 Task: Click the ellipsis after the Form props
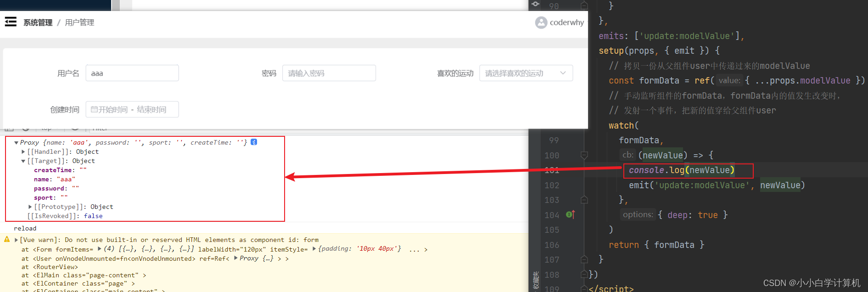click(x=414, y=249)
